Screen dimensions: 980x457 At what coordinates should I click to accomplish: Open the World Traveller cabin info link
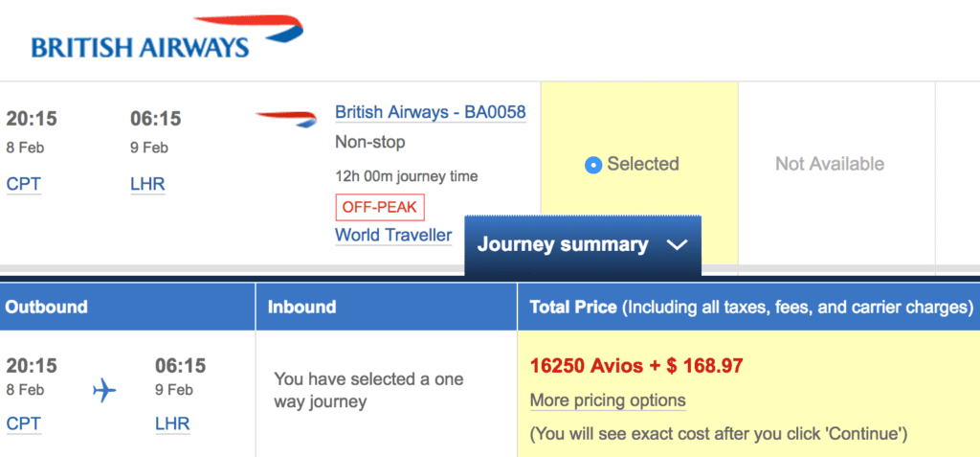point(392,235)
